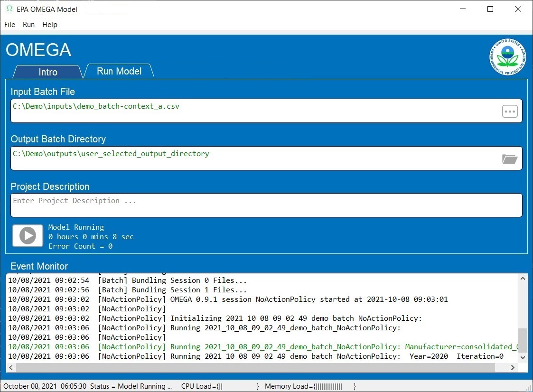The width and height of the screenshot is (533, 392).
Task: Click the 'Year=2020 Iteration=0' log line
Action: 256,356
